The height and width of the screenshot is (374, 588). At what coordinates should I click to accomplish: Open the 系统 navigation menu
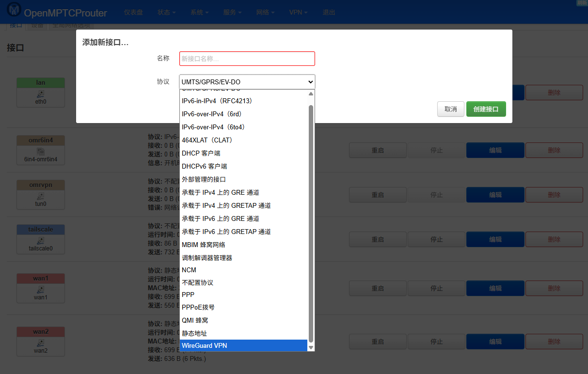tap(200, 12)
